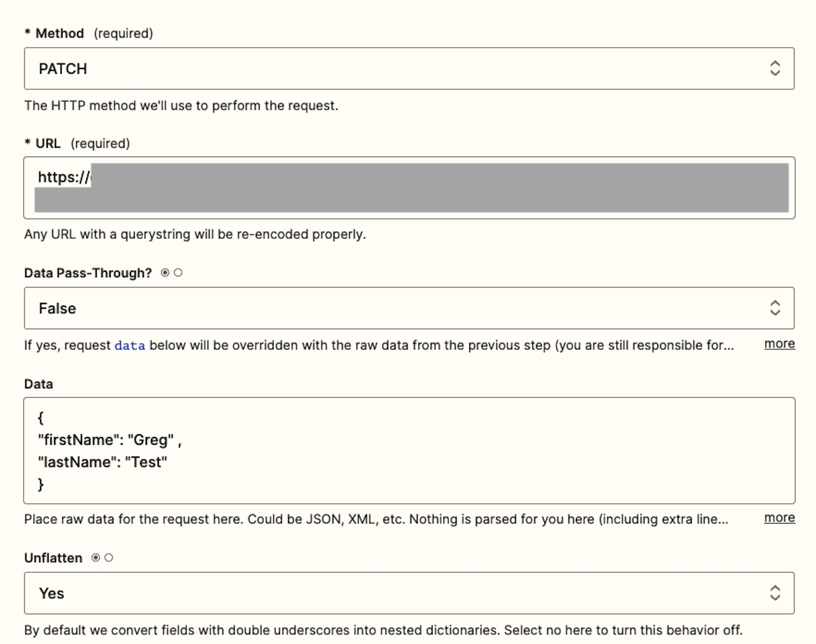
Task: Click the Method (required) field label
Action: (x=60, y=33)
